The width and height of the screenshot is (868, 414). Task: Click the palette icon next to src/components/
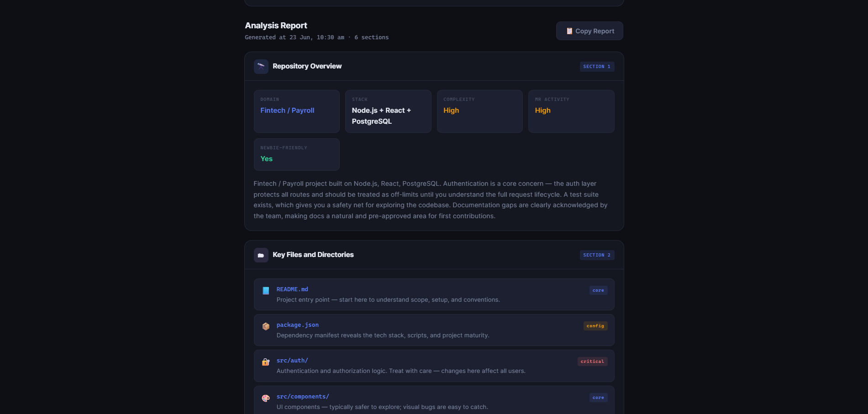(266, 398)
